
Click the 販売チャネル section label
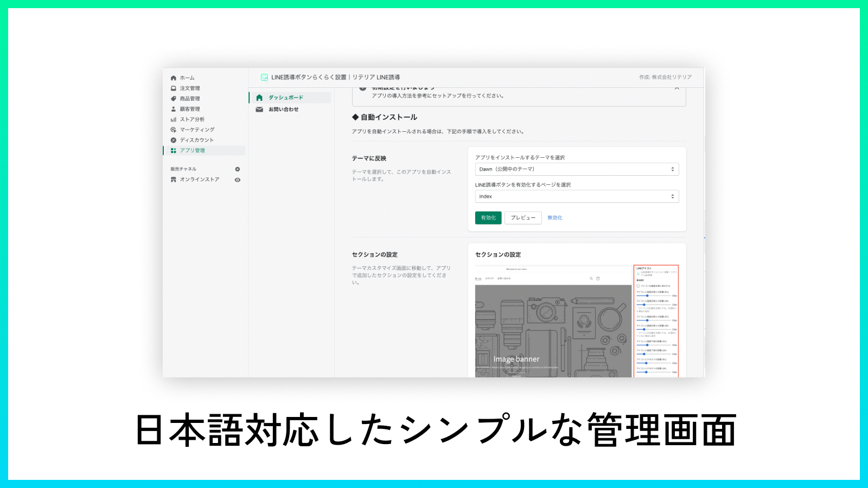click(x=183, y=169)
